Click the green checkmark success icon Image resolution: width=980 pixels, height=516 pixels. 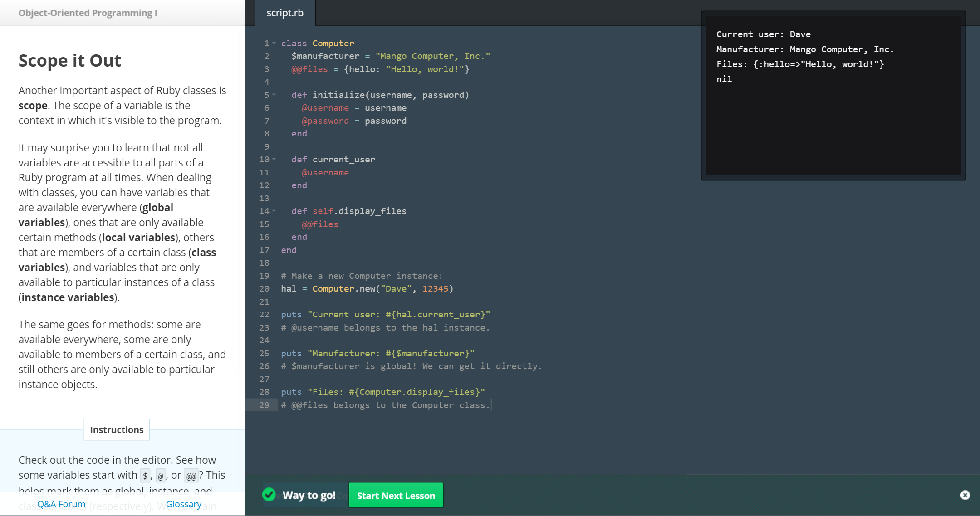click(269, 494)
